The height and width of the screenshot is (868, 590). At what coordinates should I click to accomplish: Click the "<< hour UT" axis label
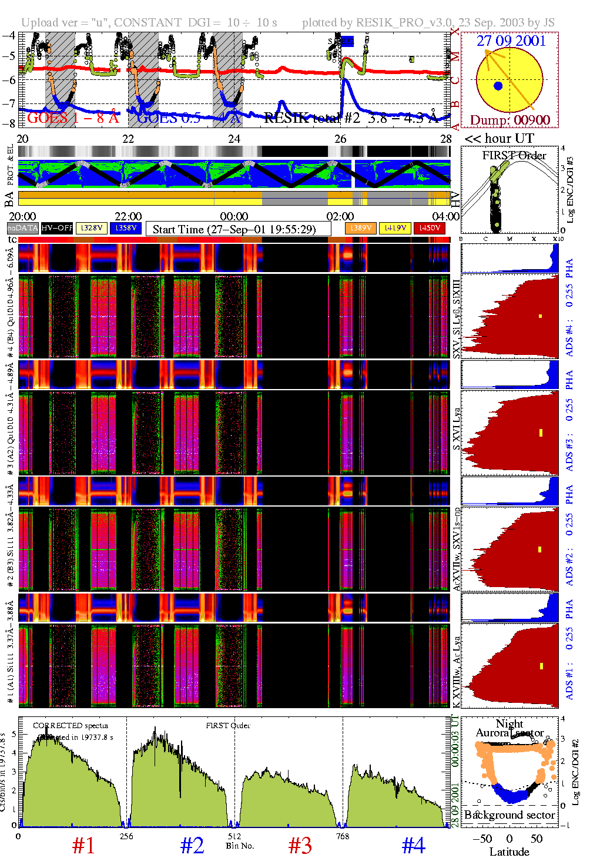pos(499,139)
